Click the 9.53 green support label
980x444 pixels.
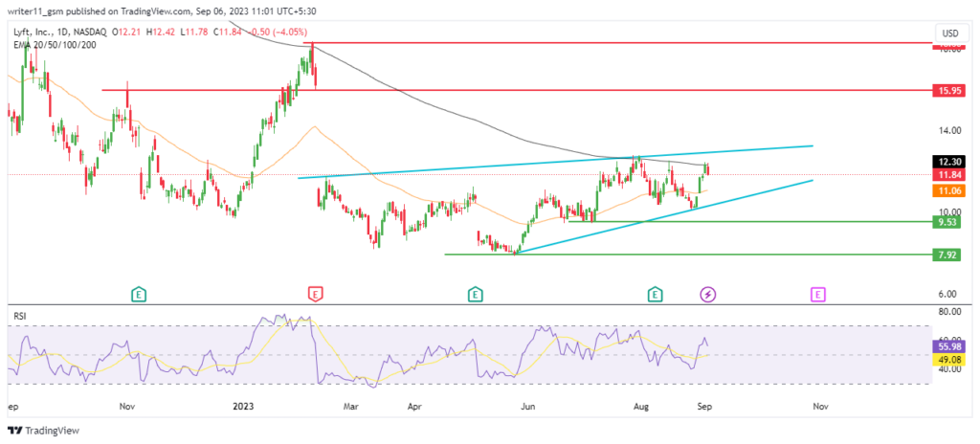(947, 222)
